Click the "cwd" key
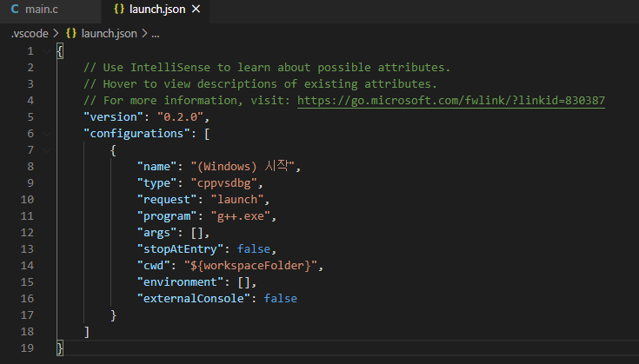Image resolution: width=639 pixels, height=364 pixels. [154, 266]
